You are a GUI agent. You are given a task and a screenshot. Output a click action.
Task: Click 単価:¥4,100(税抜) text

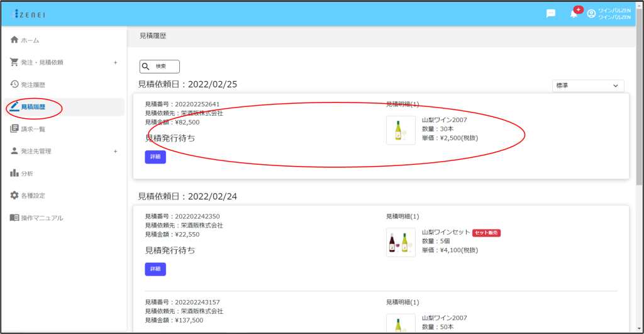pyautogui.click(x=450, y=250)
